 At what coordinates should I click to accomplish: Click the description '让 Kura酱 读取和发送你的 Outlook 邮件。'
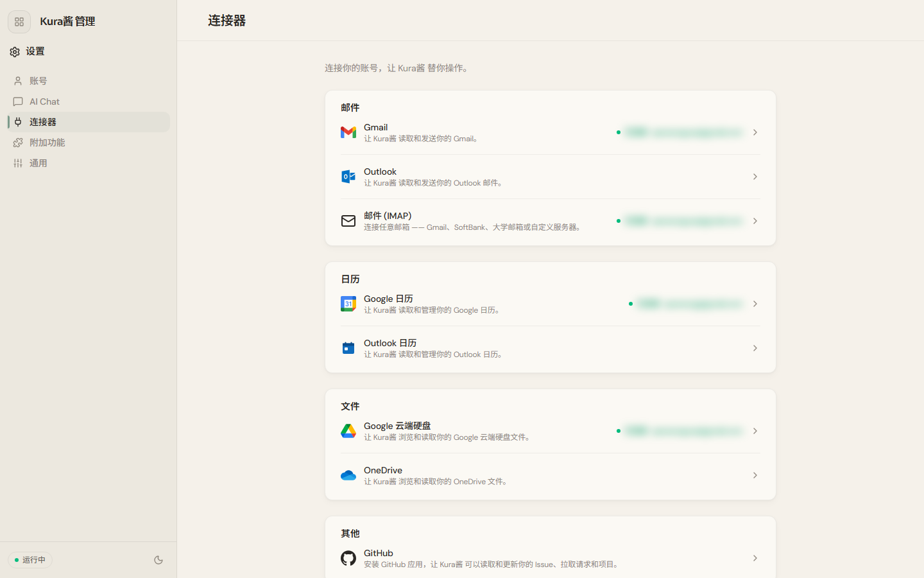click(434, 183)
